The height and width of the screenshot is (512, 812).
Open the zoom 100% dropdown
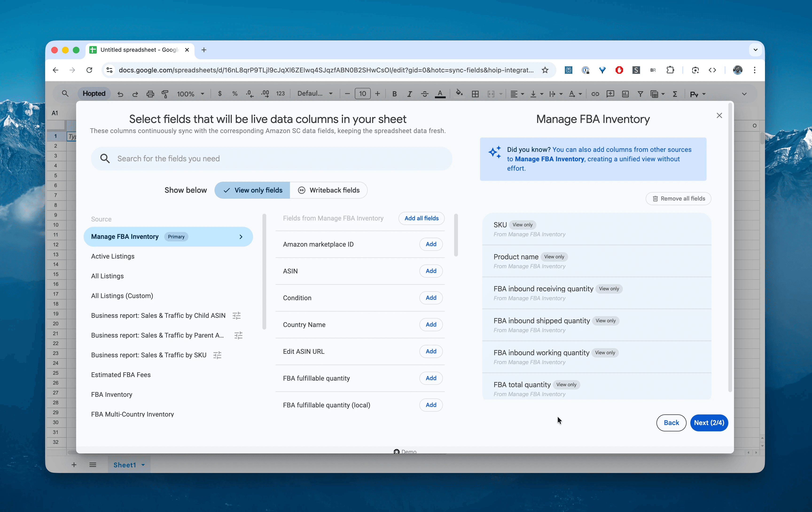click(x=191, y=94)
